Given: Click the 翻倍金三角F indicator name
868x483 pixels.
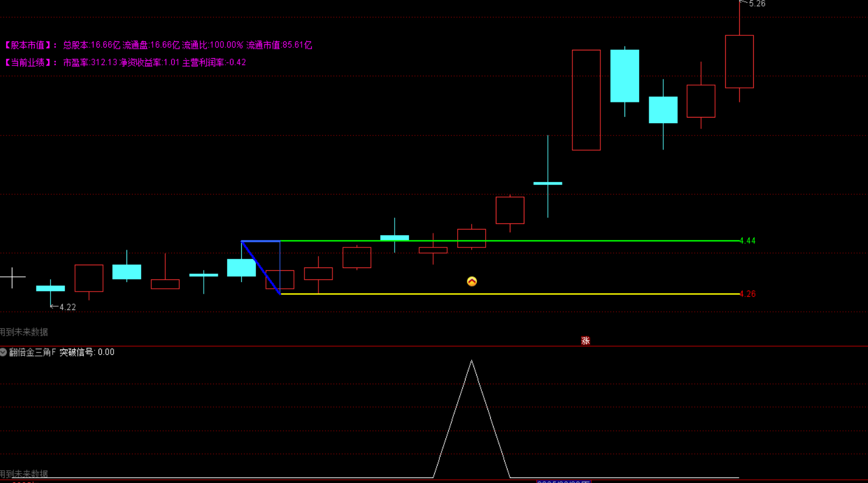Looking at the screenshot, I should (32, 352).
